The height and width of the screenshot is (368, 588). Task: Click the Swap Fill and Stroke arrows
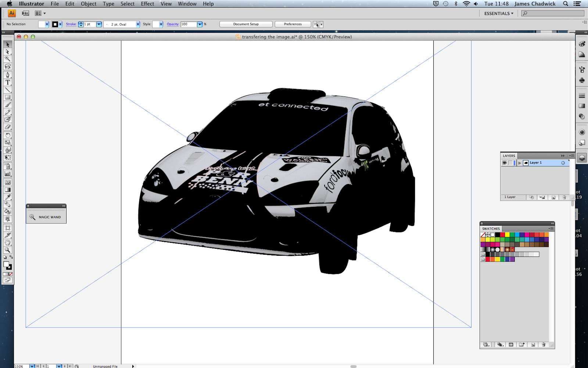pos(11,257)
